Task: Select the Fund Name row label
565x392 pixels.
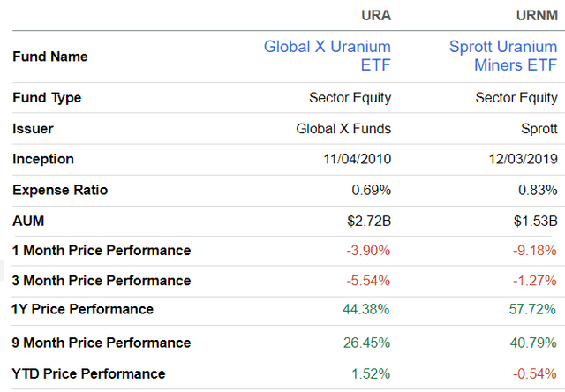Action: click(49, 56)
